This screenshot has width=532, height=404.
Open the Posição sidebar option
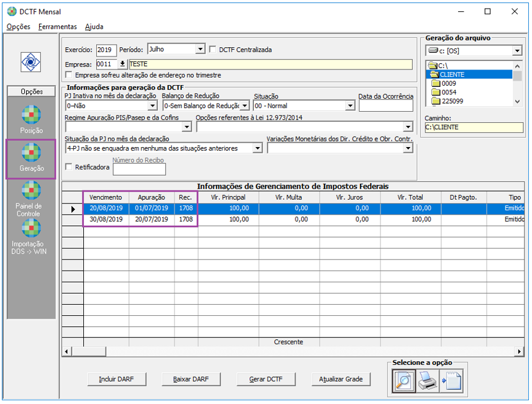(31, 119)
